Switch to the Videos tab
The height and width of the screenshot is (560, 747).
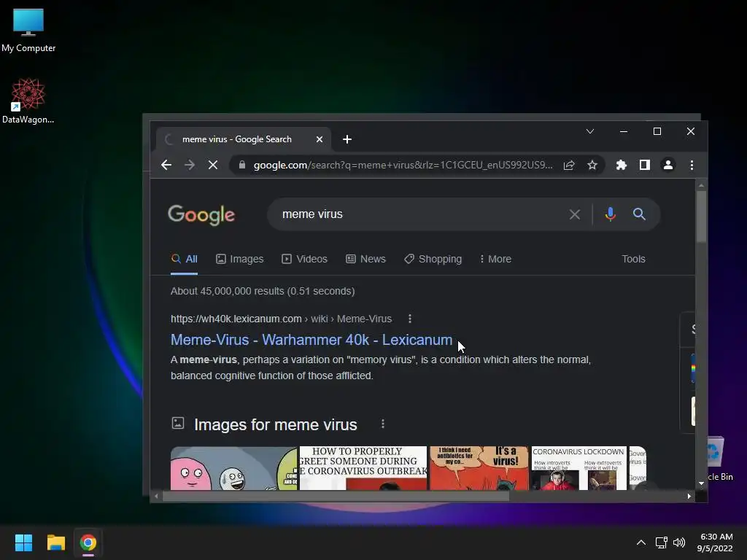[x=304, y=259]
